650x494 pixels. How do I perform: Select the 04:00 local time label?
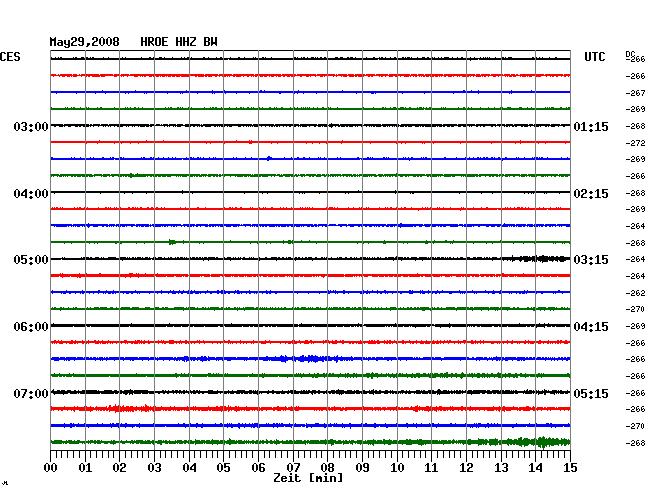point(31,194)
